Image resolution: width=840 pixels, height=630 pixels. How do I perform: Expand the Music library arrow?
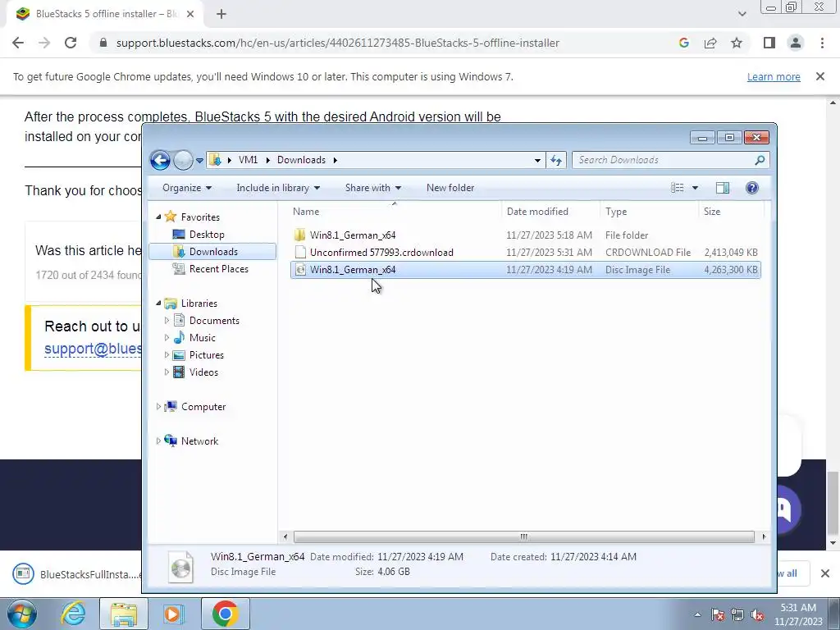(x=167, y=337)
